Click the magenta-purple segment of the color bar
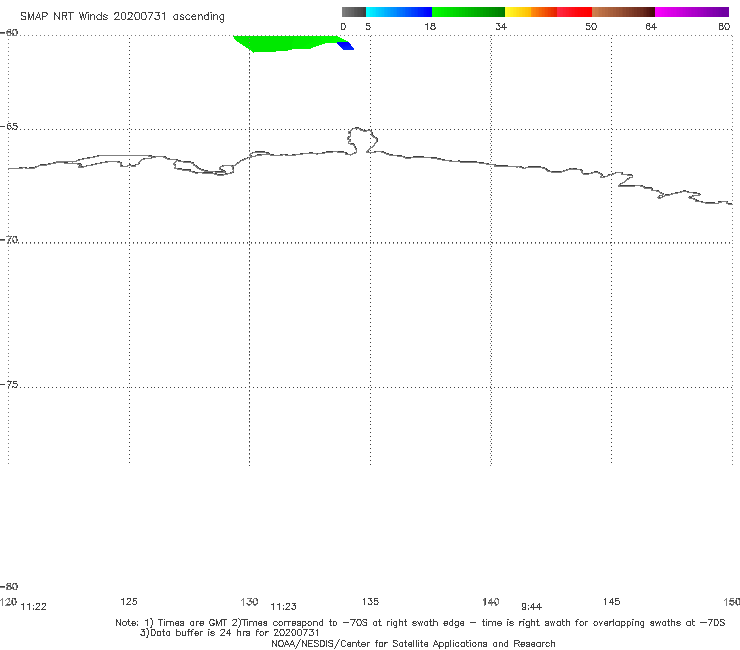The width and height of the screenshot is (740, 650). 692,12
